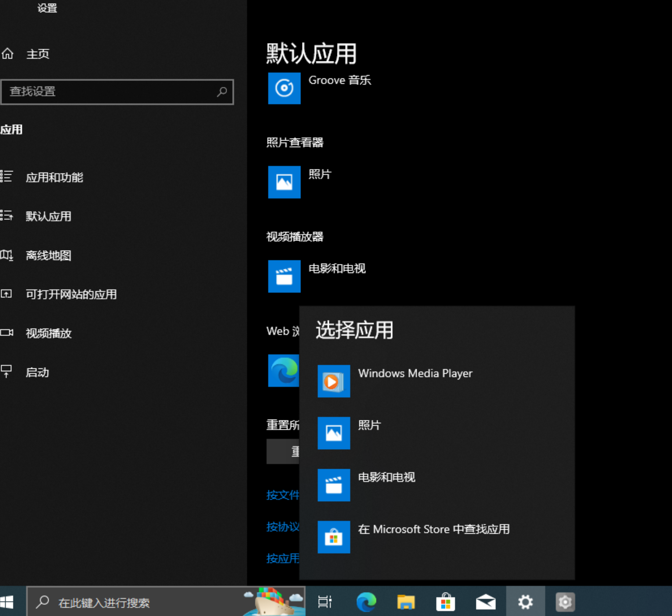
Task: Open the Windows Start menu
Action: pyautogui.click(x=7, y=602)
